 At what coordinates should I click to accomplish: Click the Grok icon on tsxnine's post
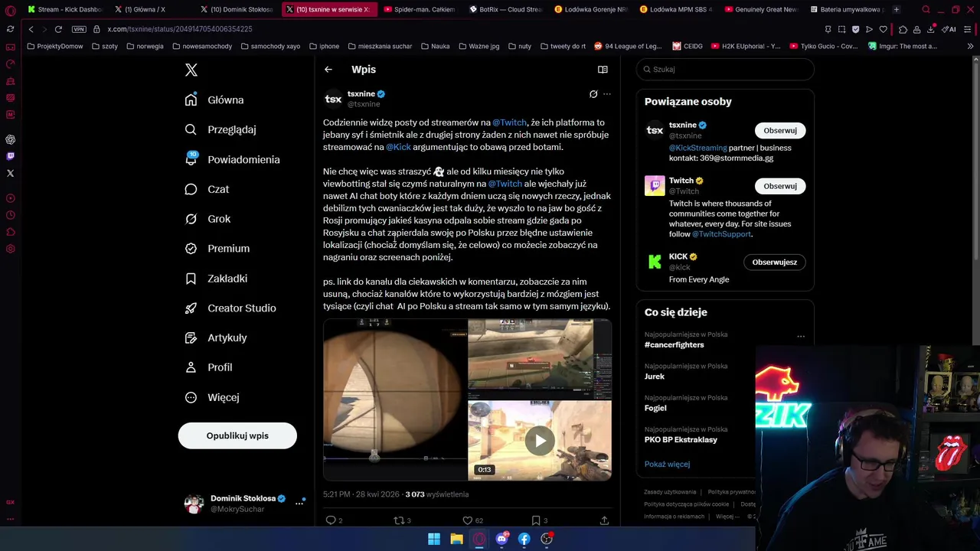click(x=593, y=94)
